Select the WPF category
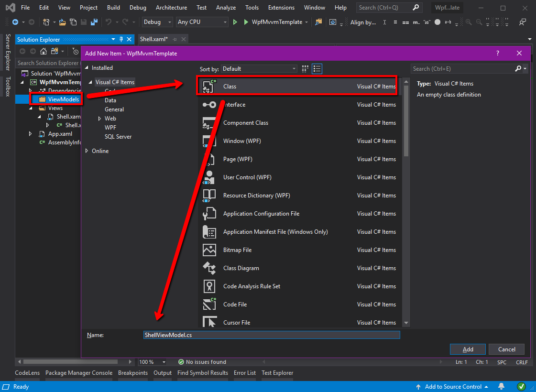 110,127
